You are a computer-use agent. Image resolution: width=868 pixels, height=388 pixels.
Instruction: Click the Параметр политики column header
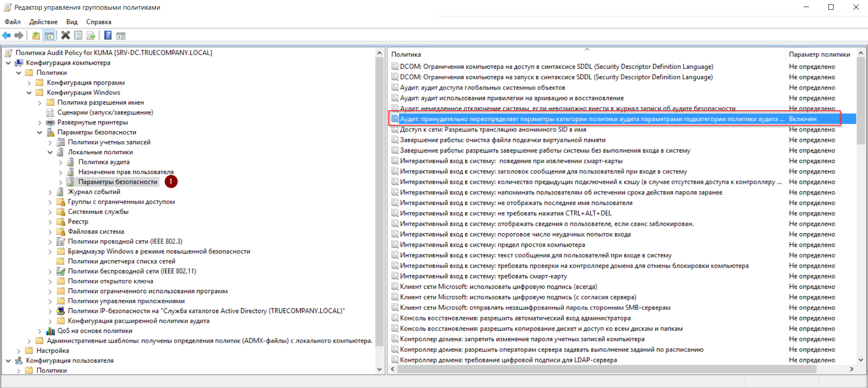click(819, 54)
